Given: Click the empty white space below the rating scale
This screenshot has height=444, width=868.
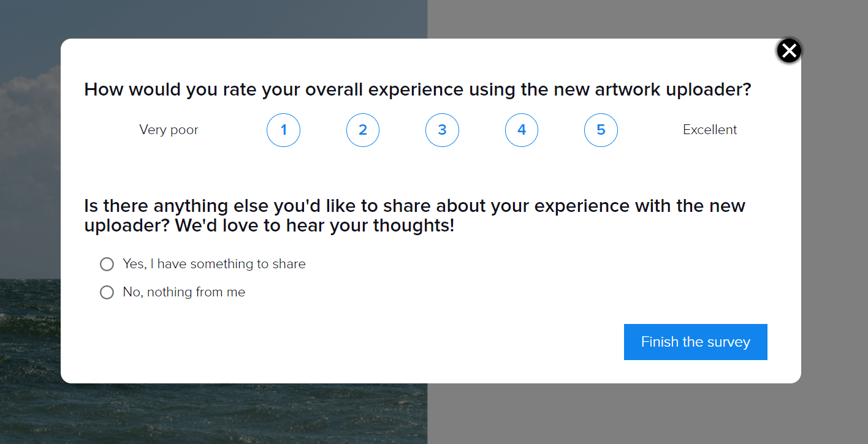Looking at the screenshot, I should click(429, 170).
